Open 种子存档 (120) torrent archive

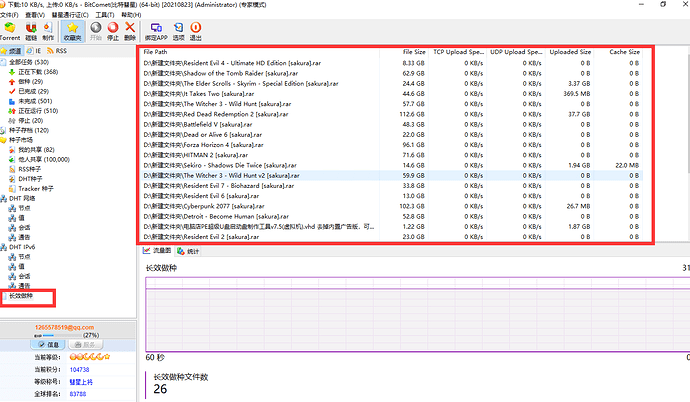(x=25, y=130)
